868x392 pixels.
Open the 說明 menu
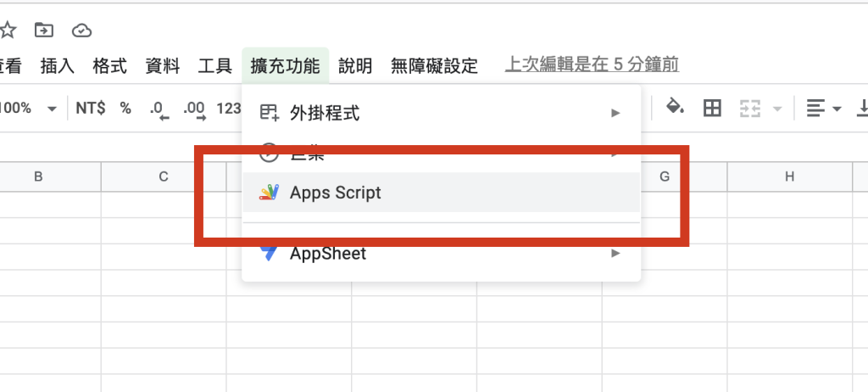pos(355,65)
